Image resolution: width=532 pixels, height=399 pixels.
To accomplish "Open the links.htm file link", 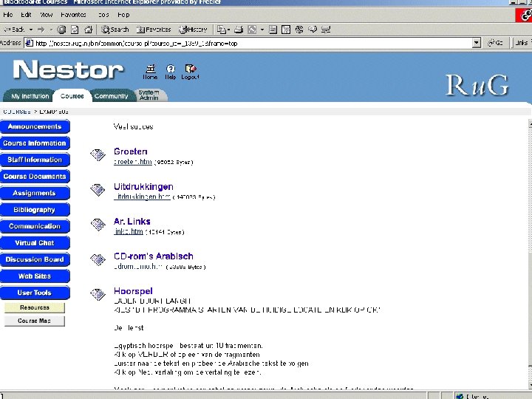I will coord(129,231).
